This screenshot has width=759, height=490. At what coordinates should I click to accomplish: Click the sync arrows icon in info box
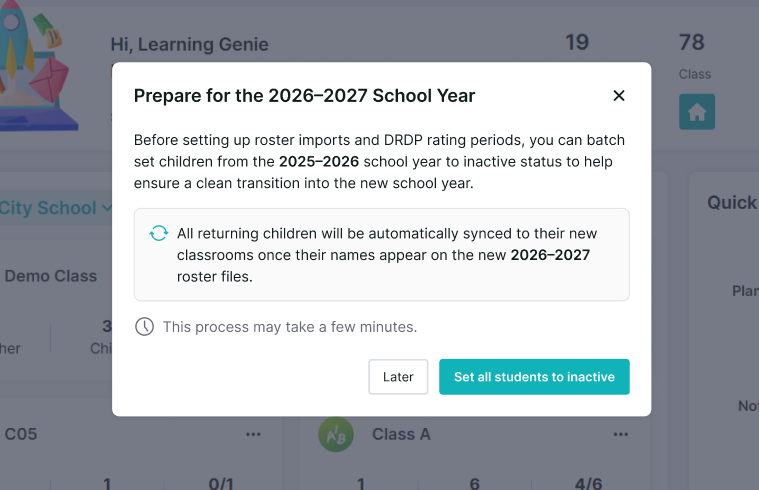[x=158, y=233]
